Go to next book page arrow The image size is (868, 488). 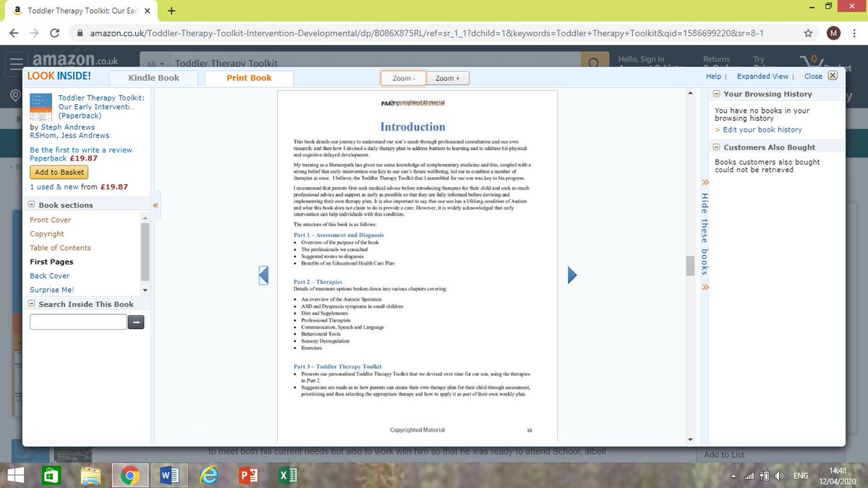pos(572,275)
